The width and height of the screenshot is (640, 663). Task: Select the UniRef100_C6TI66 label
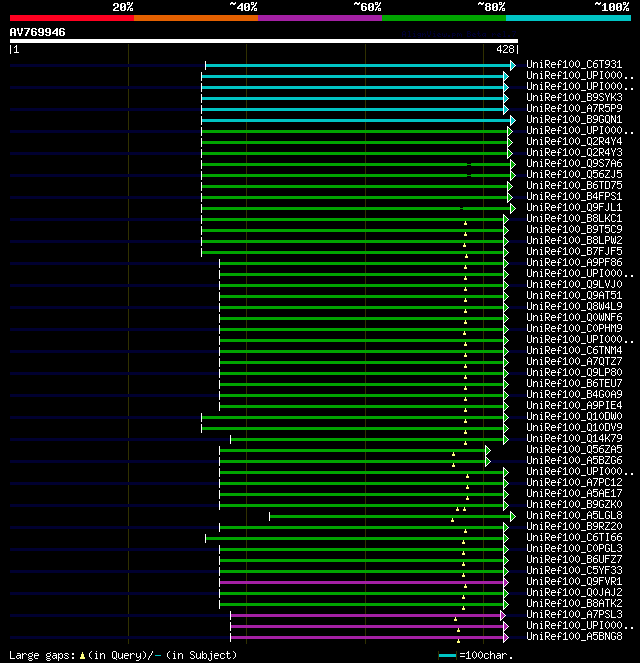tap(574, 537)
